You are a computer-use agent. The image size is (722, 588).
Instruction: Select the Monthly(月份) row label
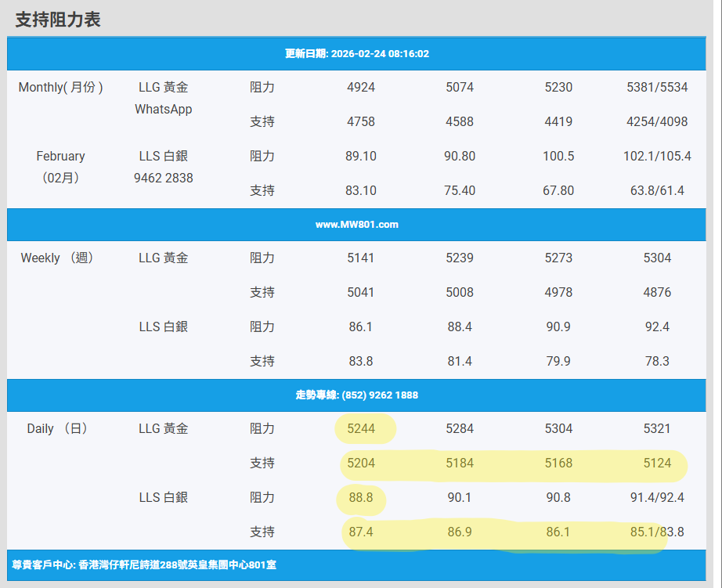(61, 88)
